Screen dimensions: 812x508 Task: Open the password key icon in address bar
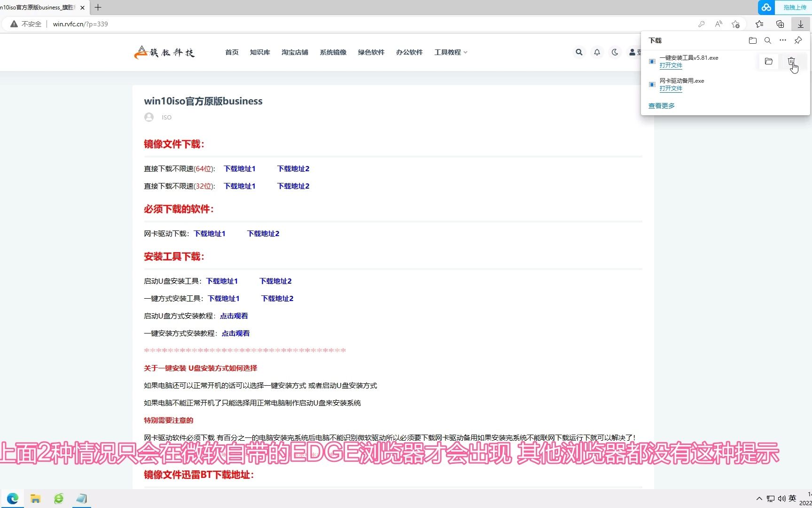(x=701, y=24)
